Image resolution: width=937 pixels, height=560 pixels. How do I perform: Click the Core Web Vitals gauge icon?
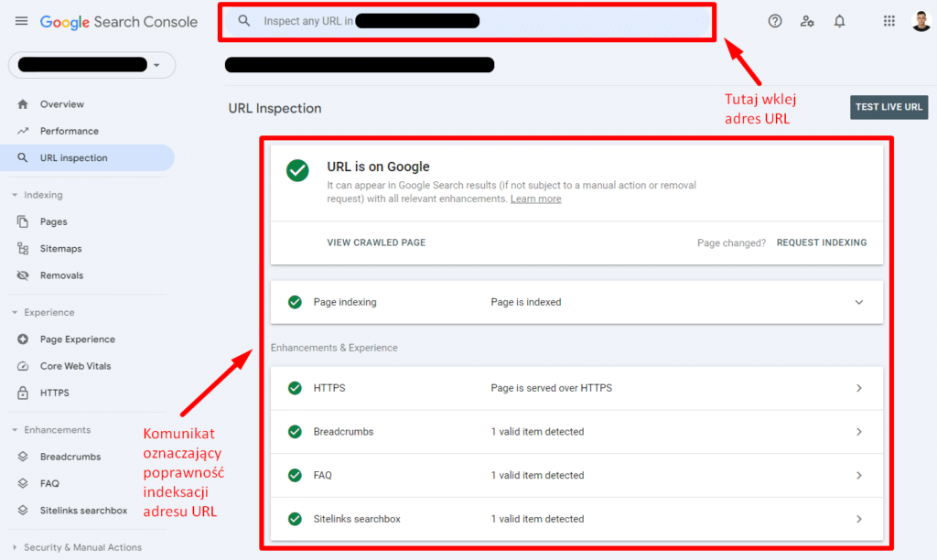pos(23,366)
